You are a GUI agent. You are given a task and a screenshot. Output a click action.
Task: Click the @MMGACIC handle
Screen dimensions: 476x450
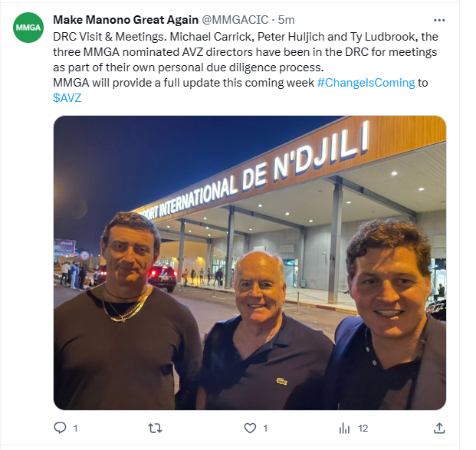tap(235, 20)
